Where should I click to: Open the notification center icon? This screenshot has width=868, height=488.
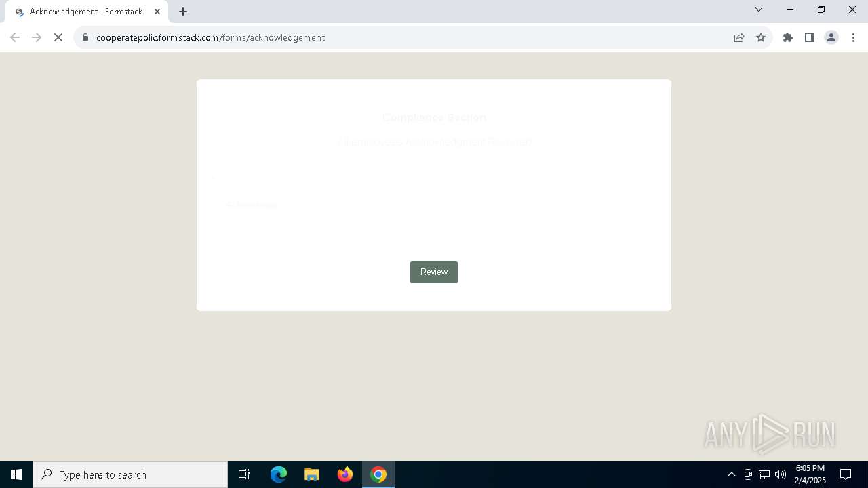coord(846,474)
